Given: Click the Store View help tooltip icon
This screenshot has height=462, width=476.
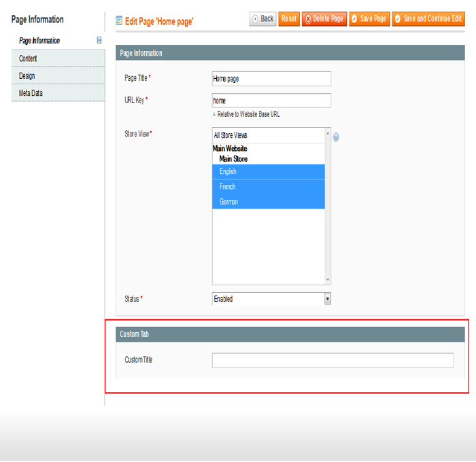Looking at the screenshot, I should tap(336, 137).
